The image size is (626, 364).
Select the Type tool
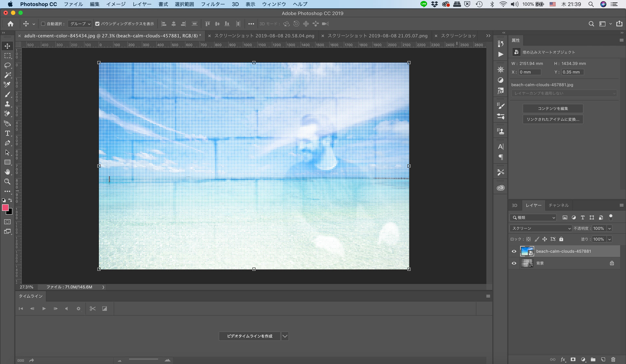(x=7, y=133)
